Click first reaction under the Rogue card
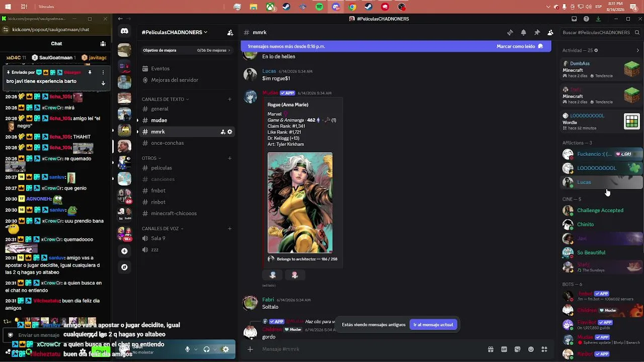Image resolution: width=644 pixels, height=362 pixels. [x=273, y=276]
